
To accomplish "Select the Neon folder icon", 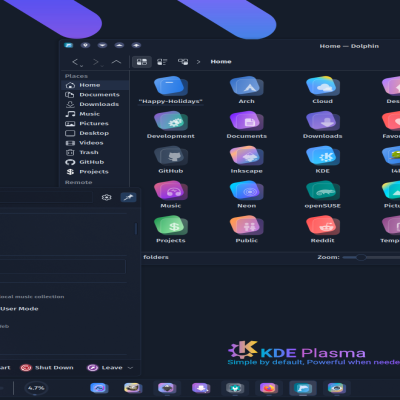I will 247,191.
